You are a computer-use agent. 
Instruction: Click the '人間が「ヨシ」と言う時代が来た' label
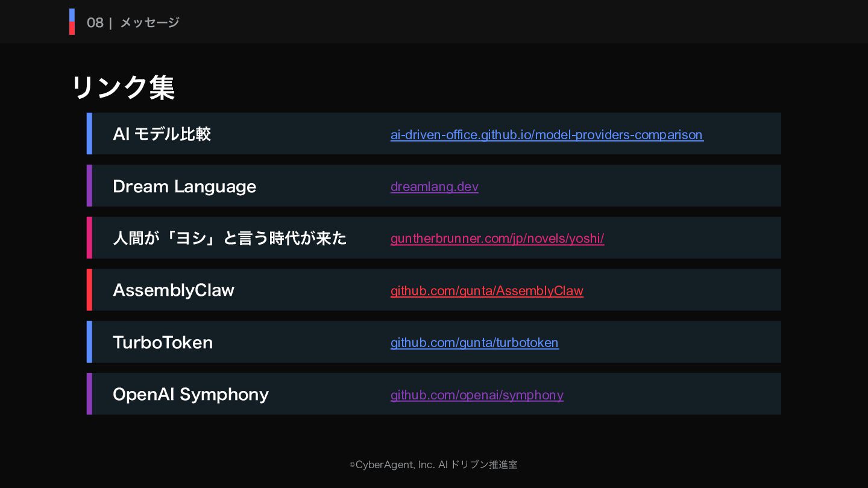(230, 238)
